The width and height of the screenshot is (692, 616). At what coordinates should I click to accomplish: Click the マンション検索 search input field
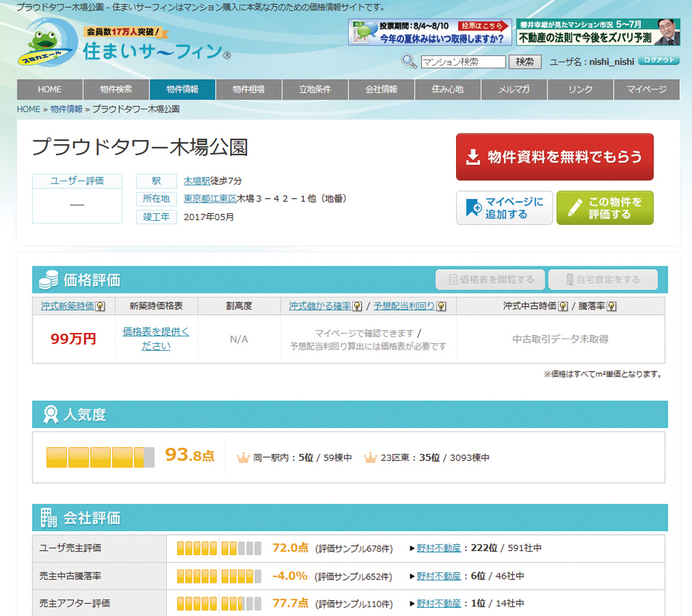click(464, 62)
